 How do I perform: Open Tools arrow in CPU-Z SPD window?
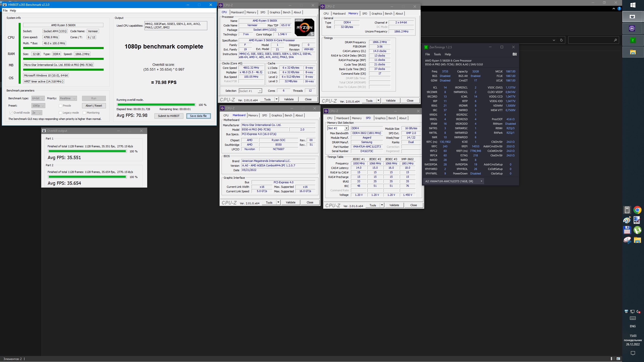pos(382,205)
